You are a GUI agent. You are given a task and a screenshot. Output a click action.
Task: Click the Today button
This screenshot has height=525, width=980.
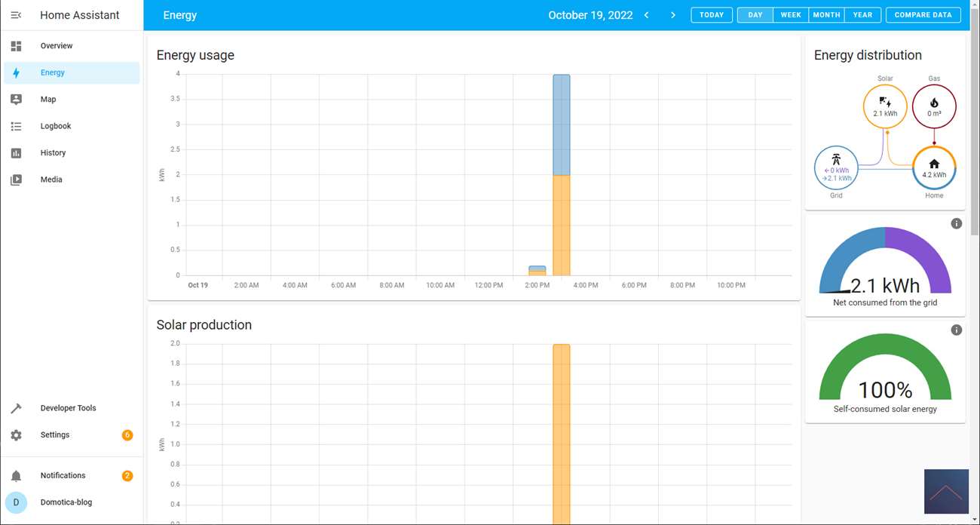pos(711,15)
